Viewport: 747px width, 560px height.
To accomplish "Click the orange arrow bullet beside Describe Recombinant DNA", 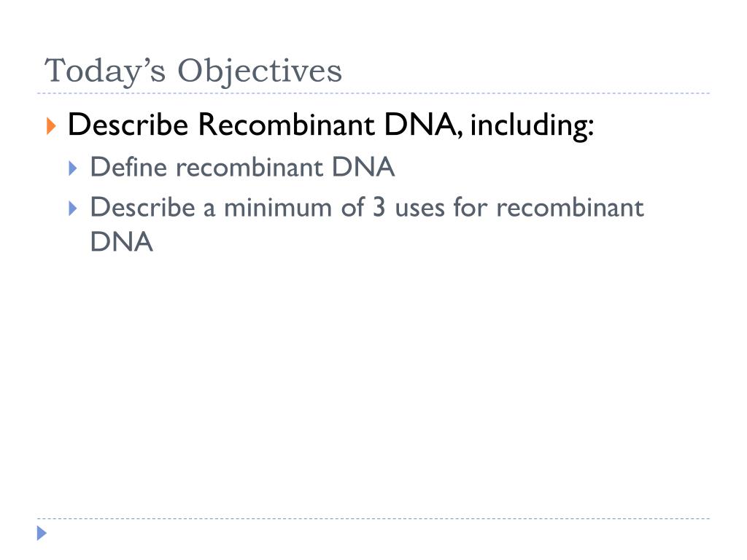I will 51,125.
